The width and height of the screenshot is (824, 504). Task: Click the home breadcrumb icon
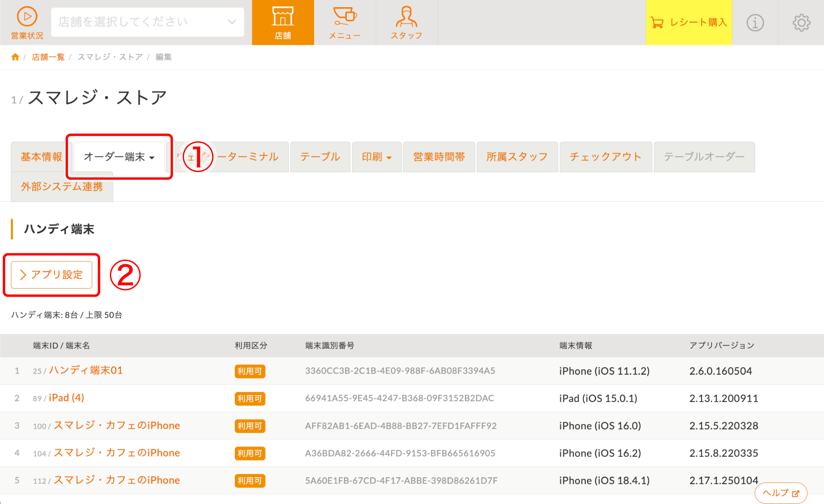click(15, 57)
